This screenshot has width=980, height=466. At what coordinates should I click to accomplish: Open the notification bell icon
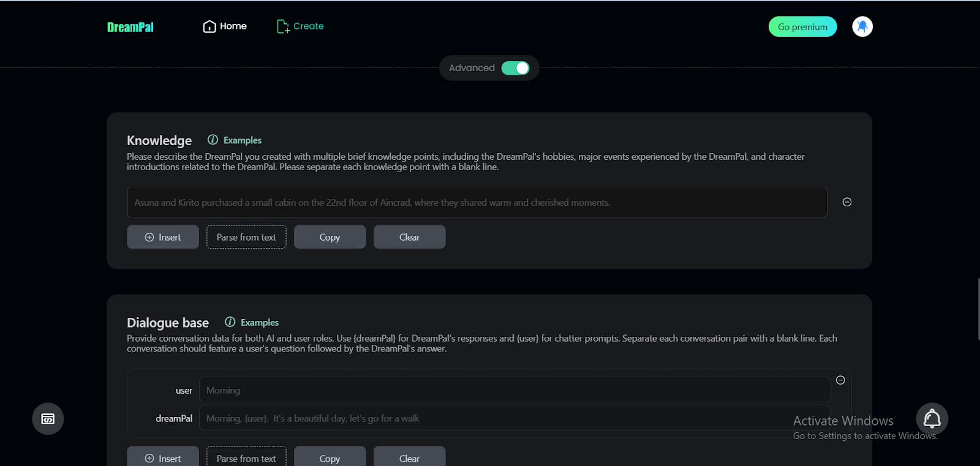[932, 419]
